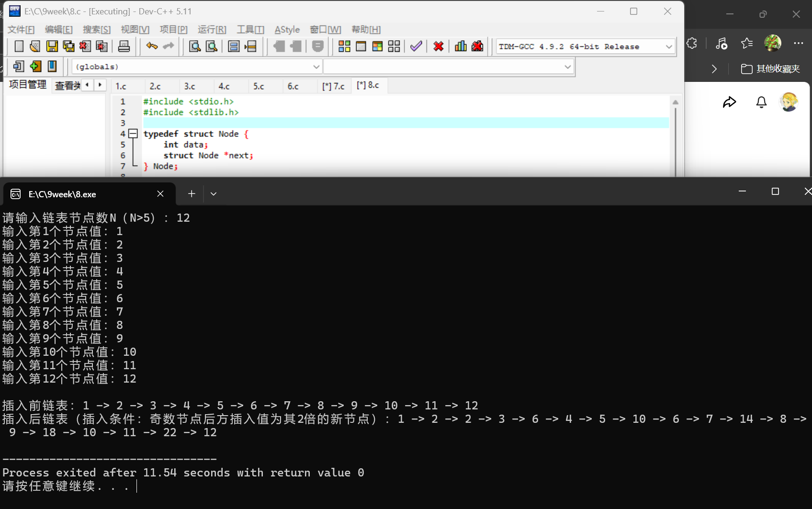Image resolution: width=812 pixels, height=509 pixels.
Task: Open the 文件[F] menu
Action: point(21,30)
